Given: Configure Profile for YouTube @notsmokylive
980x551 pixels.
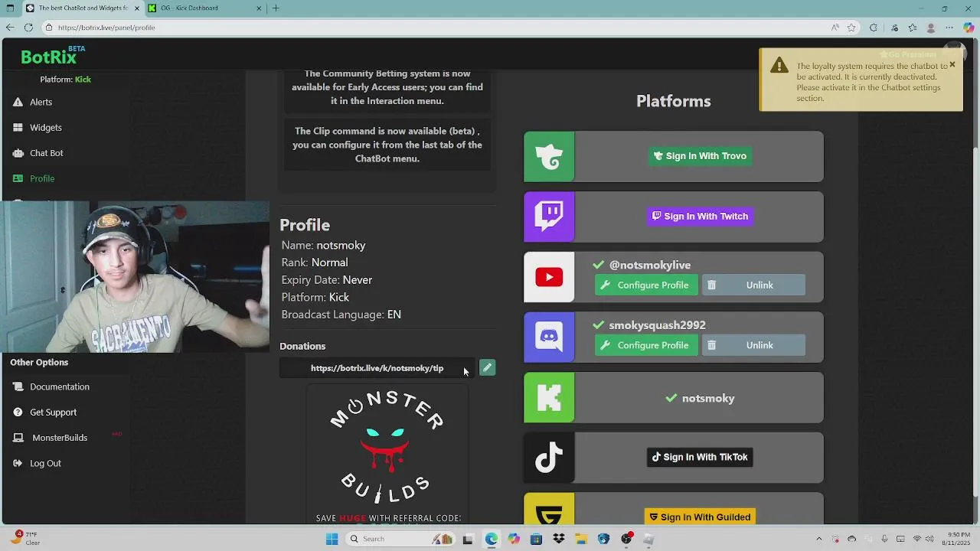Looking at the screenshot, I should pyautogui.click(x=645, y=285).
